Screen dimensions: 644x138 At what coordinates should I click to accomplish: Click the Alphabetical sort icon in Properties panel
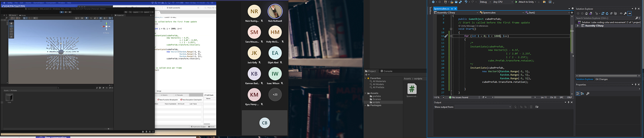click(582, 93)
